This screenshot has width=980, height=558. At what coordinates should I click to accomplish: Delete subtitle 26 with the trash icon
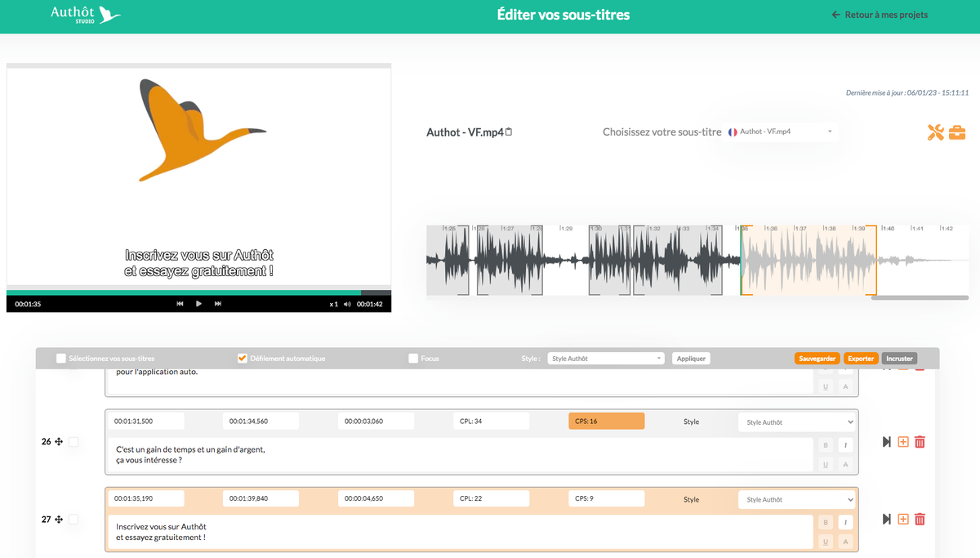tap(920, 442)
